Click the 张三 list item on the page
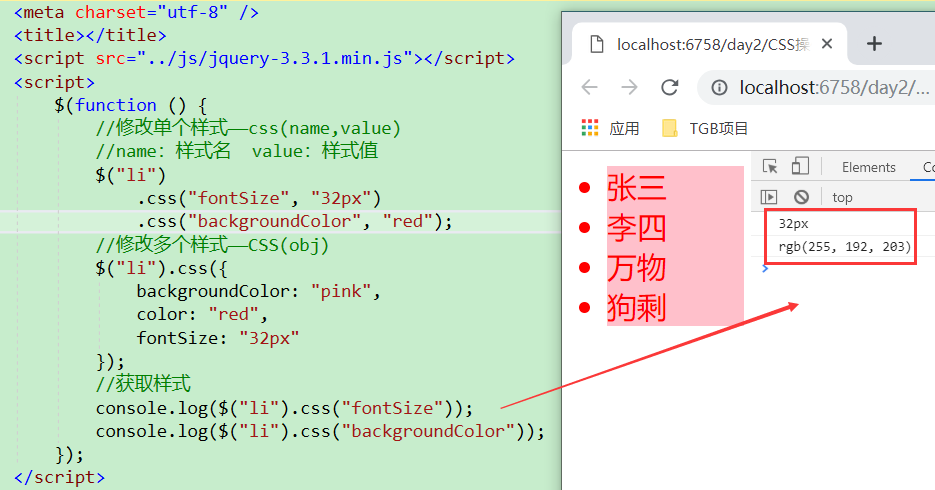The height and width of the screenshot is (490, 935). point(636,188)
